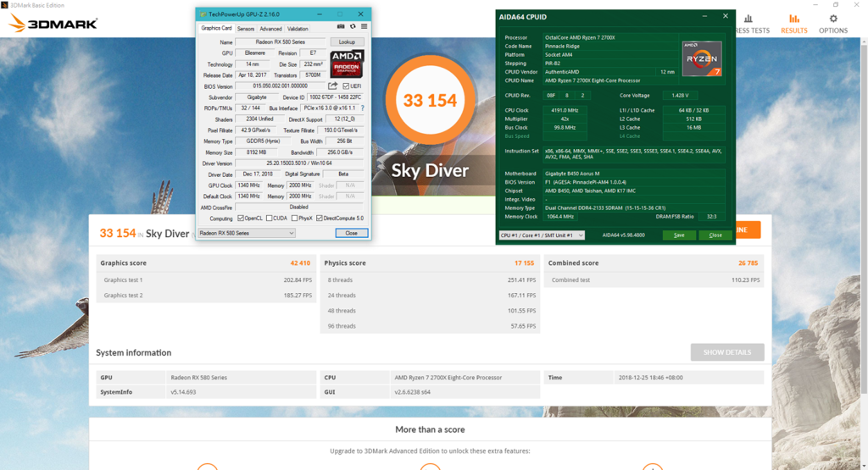Click the Show Details button in System information
The height and width of the screenshot is (470, 868).
point(727,352)
